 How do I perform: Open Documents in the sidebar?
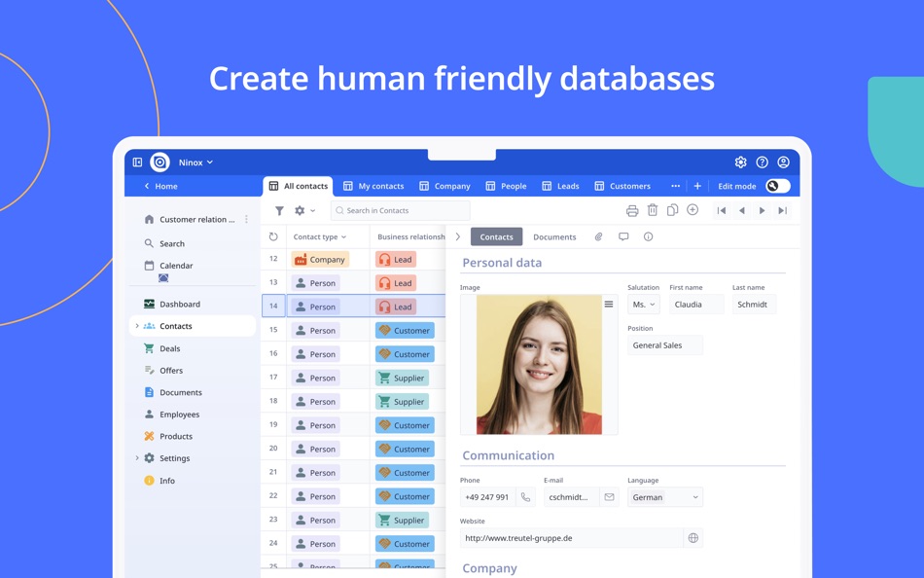pyautogui.click(x=173, y=392)
